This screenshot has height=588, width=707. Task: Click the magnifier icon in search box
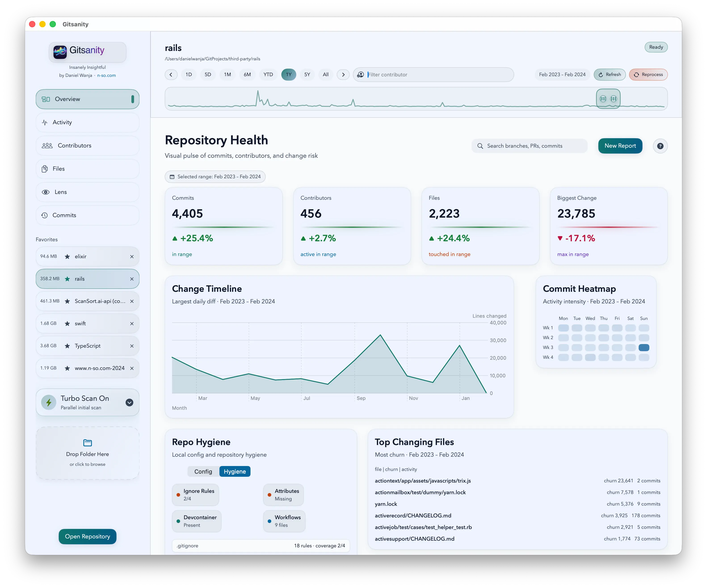[x=480, y=146]
